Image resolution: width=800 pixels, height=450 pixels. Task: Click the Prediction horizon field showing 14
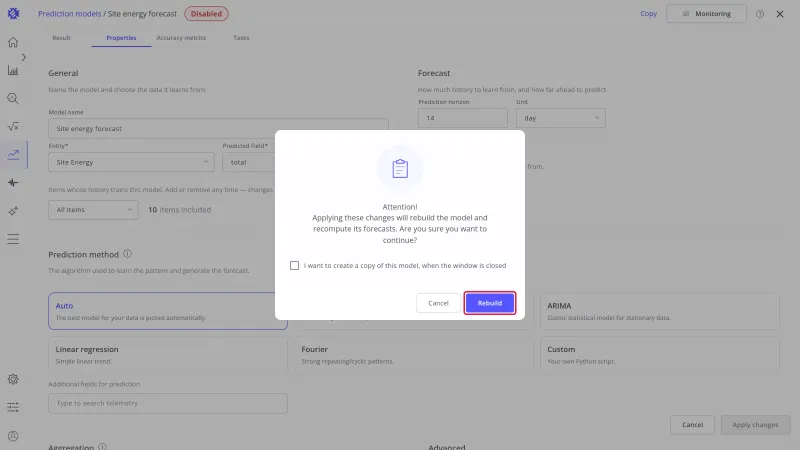pyautogui.click(x=463, y=118)
